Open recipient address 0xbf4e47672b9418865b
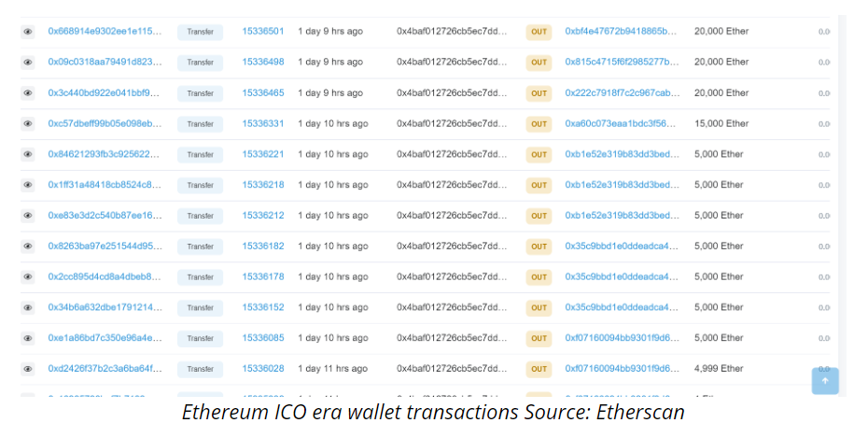 pyautogui.click(x=621, y=32)
